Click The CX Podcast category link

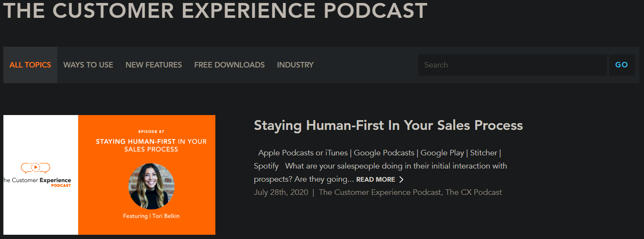[x=473, y=192]
